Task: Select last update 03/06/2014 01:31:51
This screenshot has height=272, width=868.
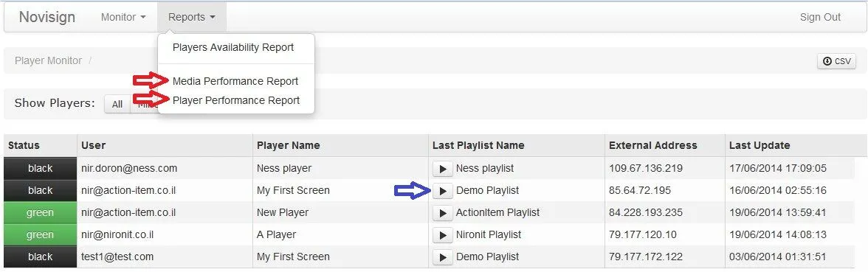Action: 778,257
